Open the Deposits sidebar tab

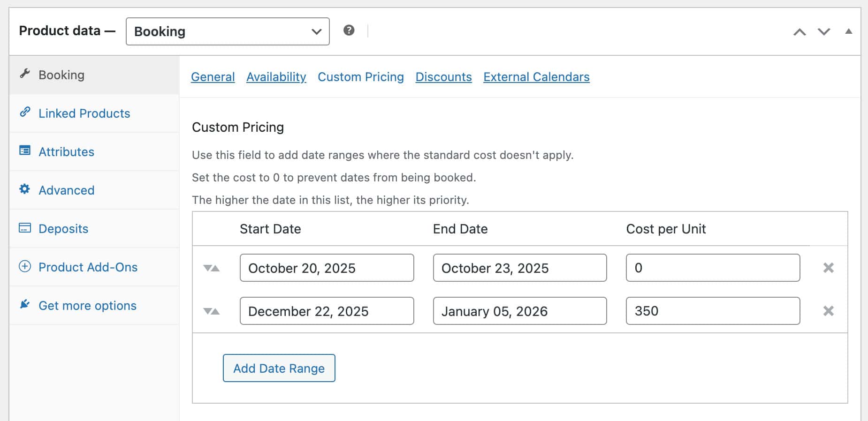click(x=63, y=229)
